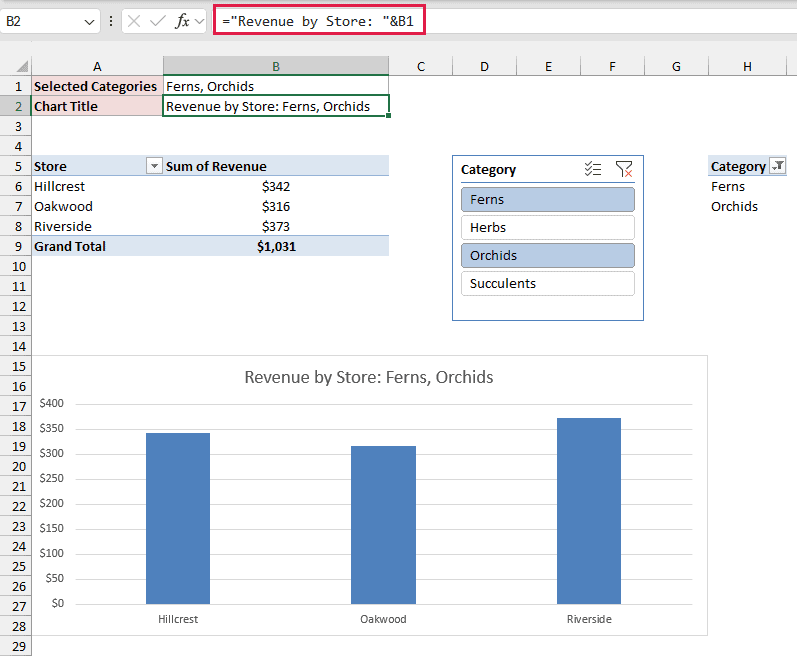
Task: Select the Ferns slicer button
Action: pyautogui.click(x=548, y=199)
